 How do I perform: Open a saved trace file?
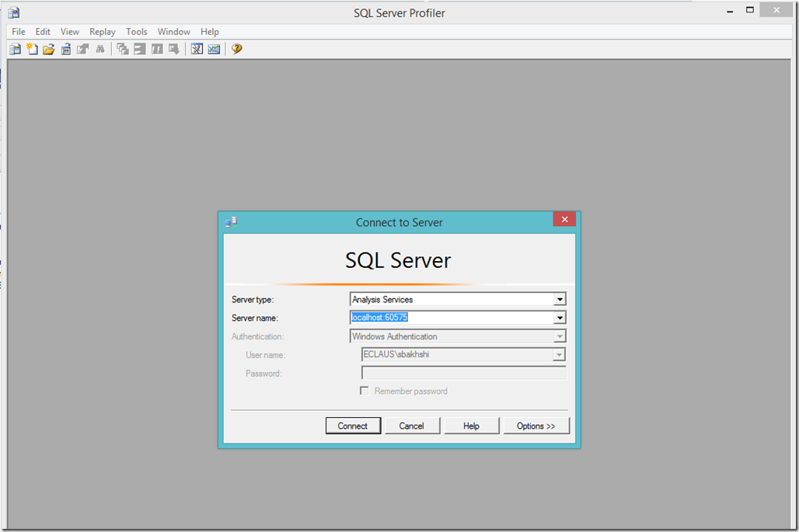click(x=49, y=48)
